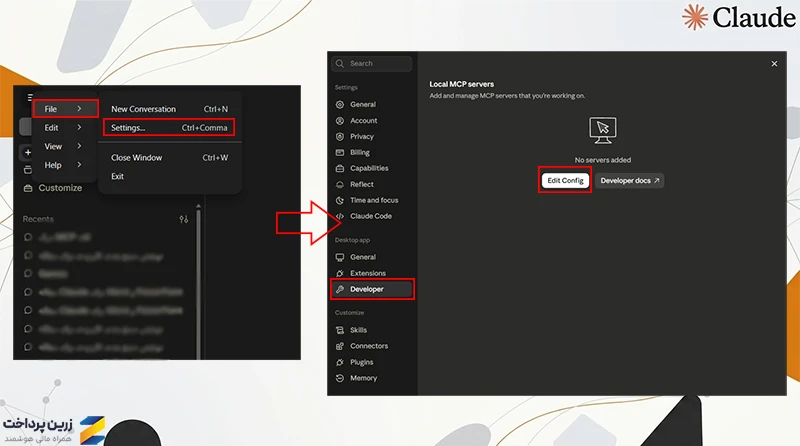
Task: Click the General gear icon under Settings
Action: pos(340,105)
